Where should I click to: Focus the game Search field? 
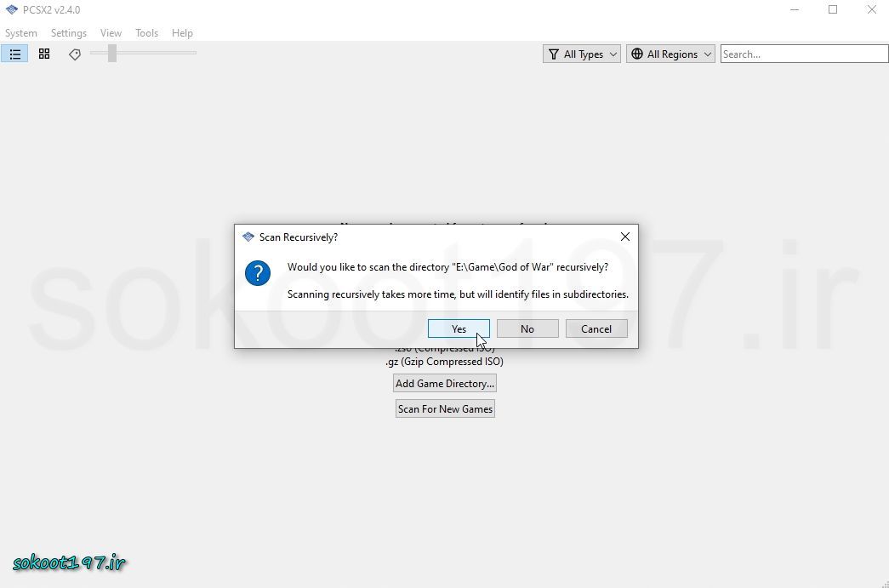804,54
